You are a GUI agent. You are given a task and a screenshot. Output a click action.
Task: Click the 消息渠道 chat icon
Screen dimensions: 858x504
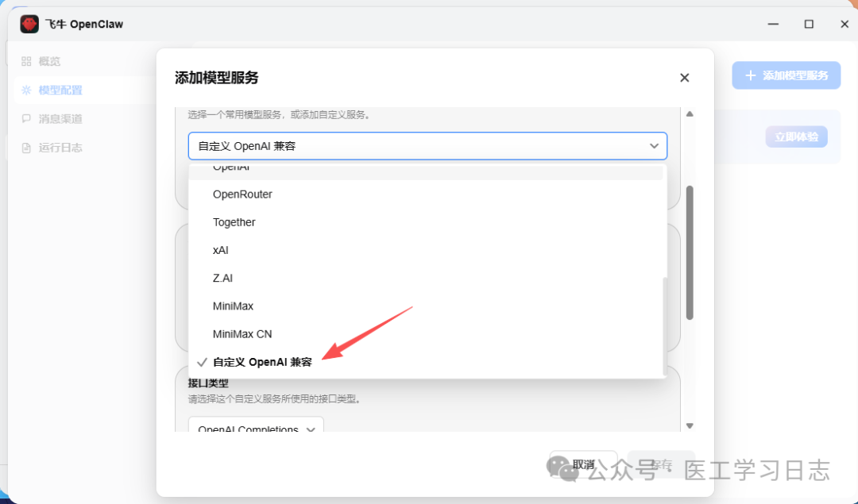pos(26,118)
